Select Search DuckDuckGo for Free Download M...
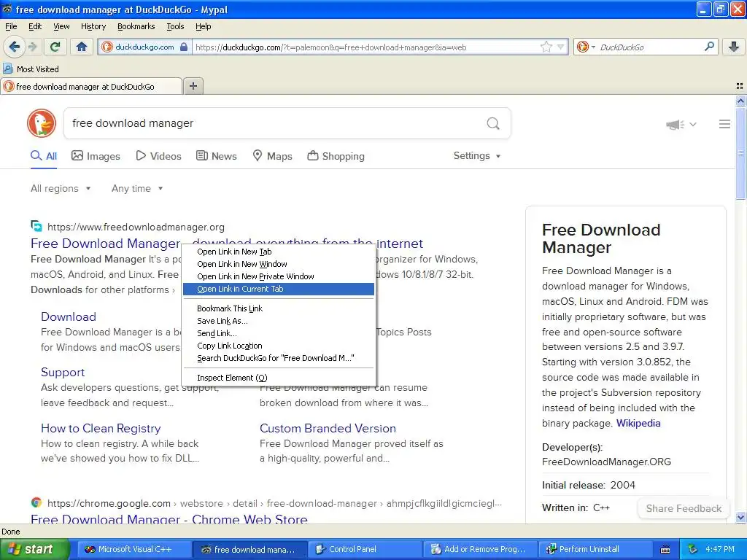 pyautogui.click(x=279, y=358)
